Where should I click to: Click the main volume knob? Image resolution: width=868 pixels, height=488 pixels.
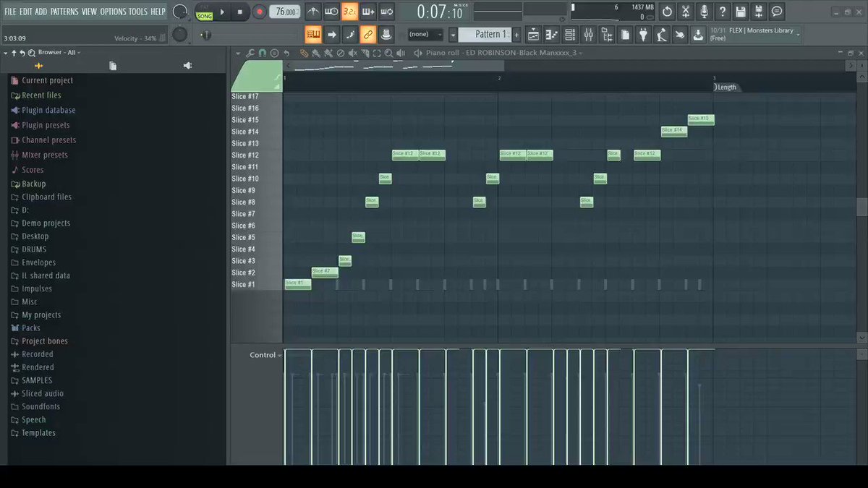pyautogui.click(x=180, y=12)
